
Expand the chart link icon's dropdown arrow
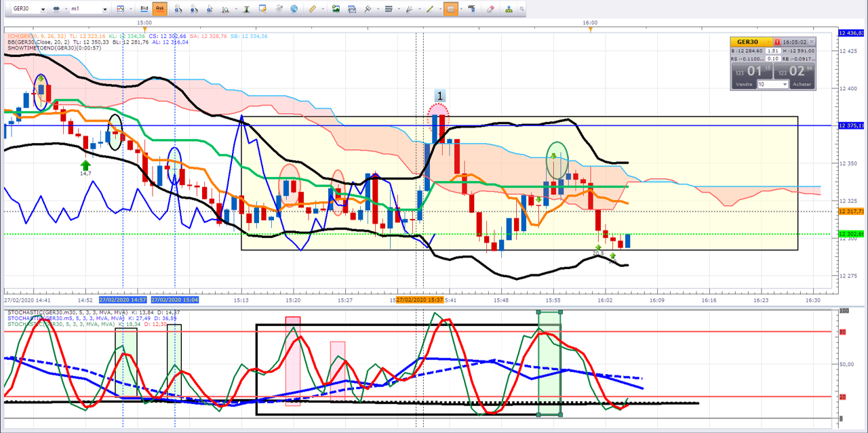tap(65, 9)
